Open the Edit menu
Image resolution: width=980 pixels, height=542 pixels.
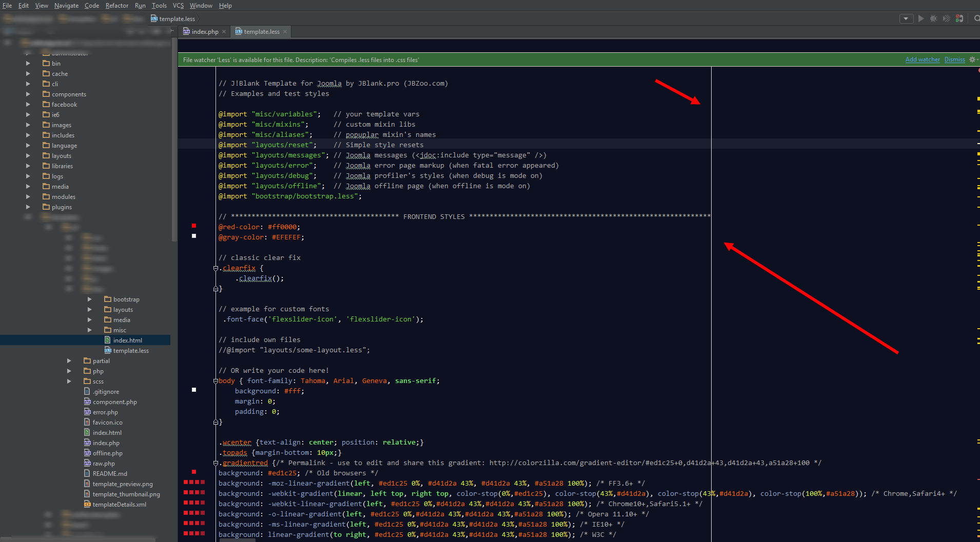point(24,6)
